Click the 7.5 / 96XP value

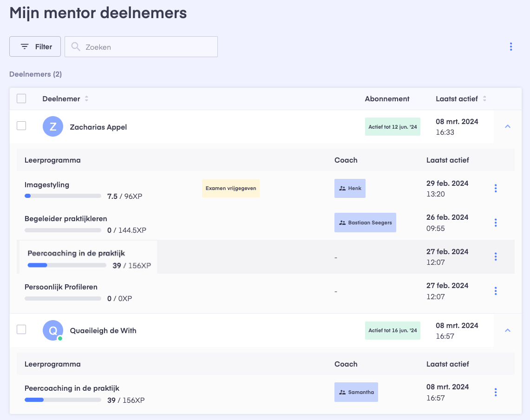point(125,197)
